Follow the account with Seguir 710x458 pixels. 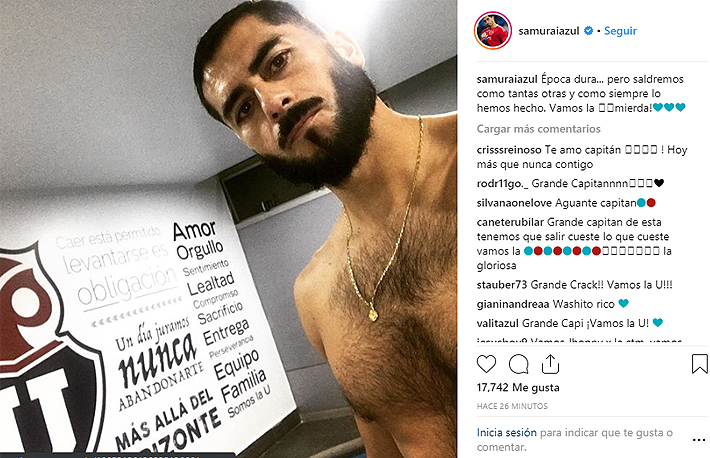(x=620, y=31)
